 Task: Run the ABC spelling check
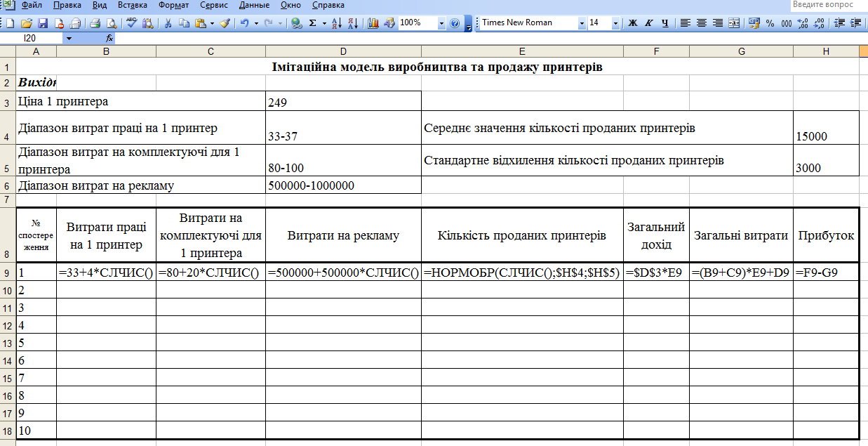tap(131, 22)
